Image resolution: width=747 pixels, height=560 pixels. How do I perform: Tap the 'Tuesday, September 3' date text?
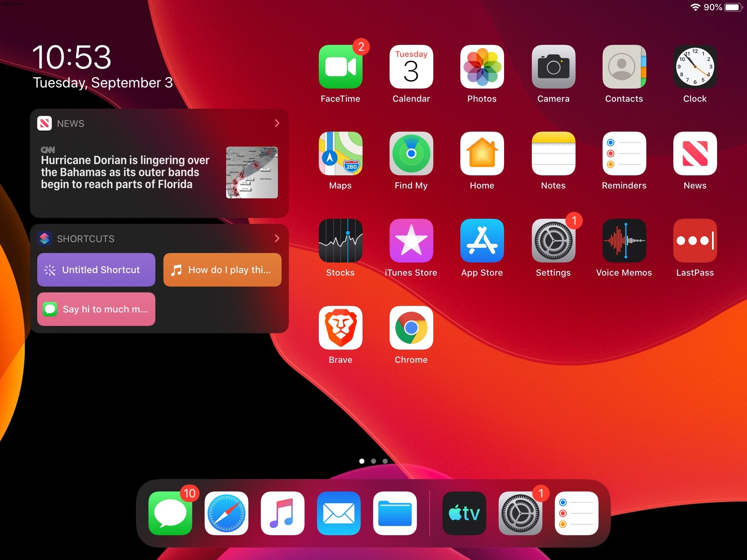tap(103, 83)
